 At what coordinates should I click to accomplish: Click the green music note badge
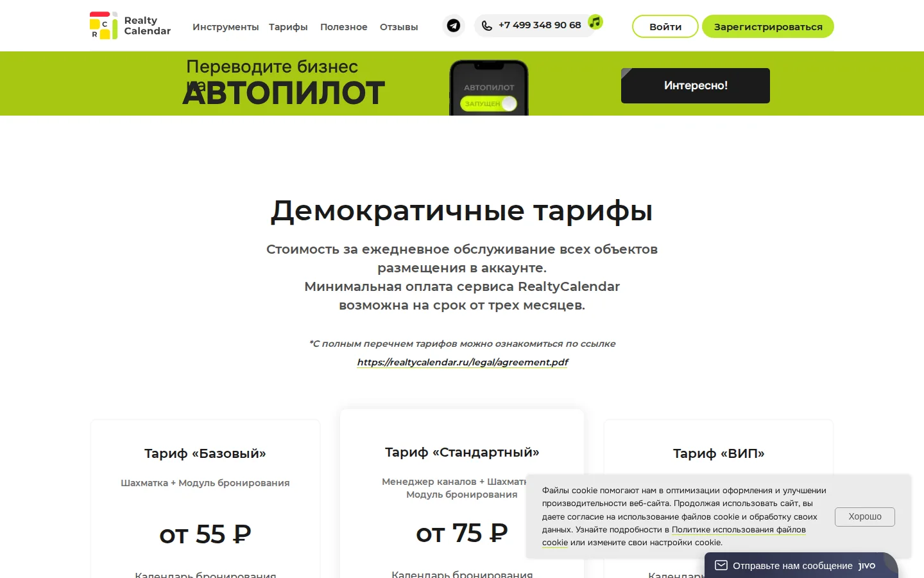click(x=595, y=22)
